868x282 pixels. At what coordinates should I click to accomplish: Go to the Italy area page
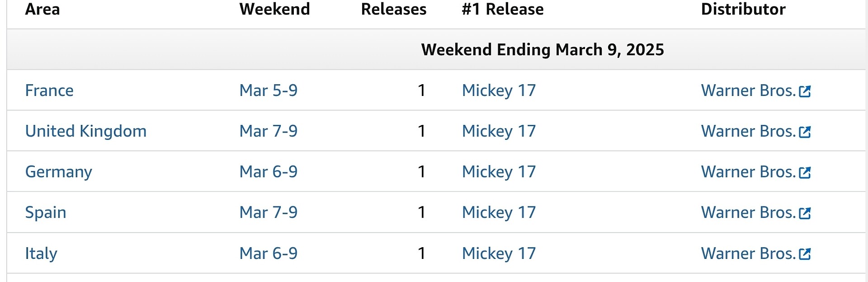(41, 253)
